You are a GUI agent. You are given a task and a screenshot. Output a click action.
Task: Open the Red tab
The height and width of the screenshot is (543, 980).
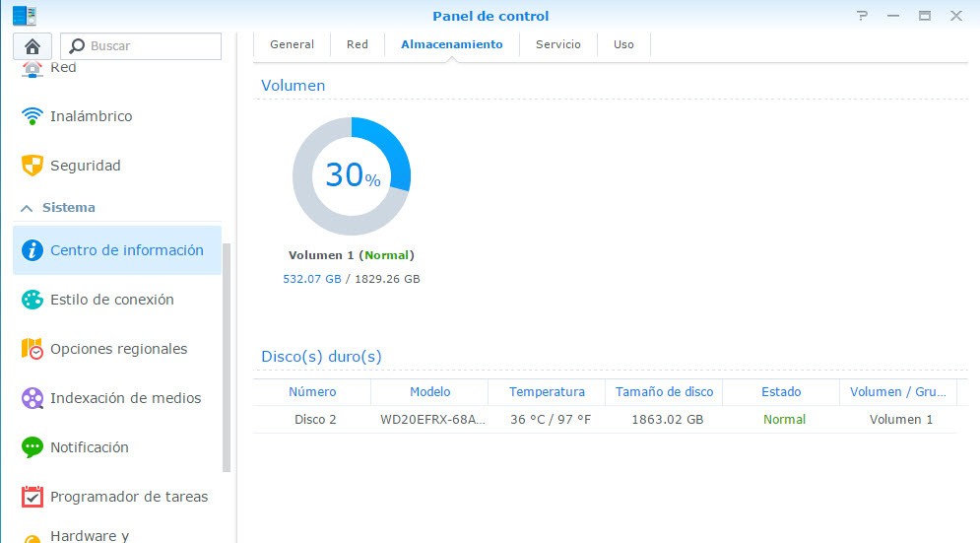pos(357,44)
